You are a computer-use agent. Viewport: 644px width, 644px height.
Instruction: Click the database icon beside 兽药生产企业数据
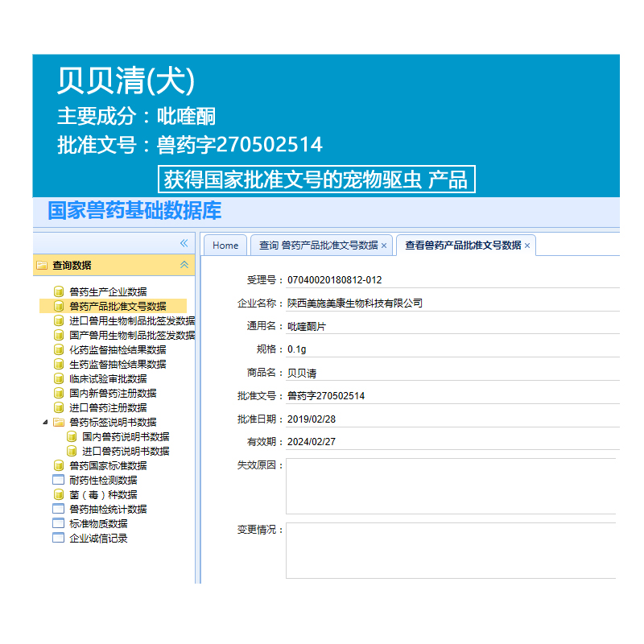58,291
